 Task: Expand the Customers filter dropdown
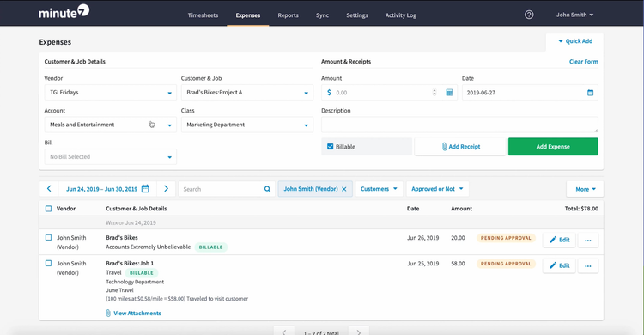(379, 189)
